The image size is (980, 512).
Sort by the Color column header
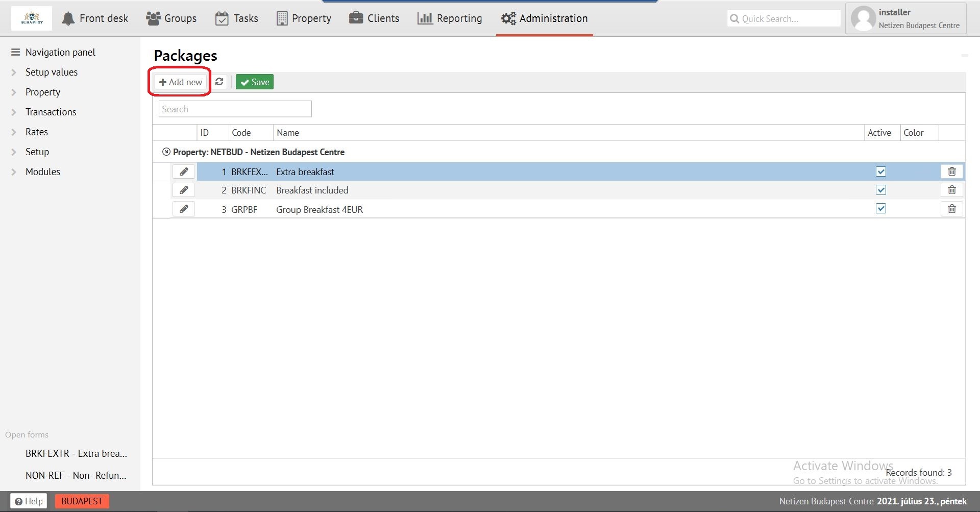[x=919, y=133]
